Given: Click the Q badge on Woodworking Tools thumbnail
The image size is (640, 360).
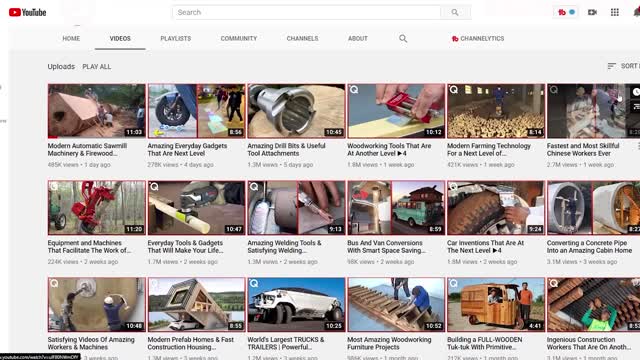Looking at the screenshot, I should tap(354, 90).
